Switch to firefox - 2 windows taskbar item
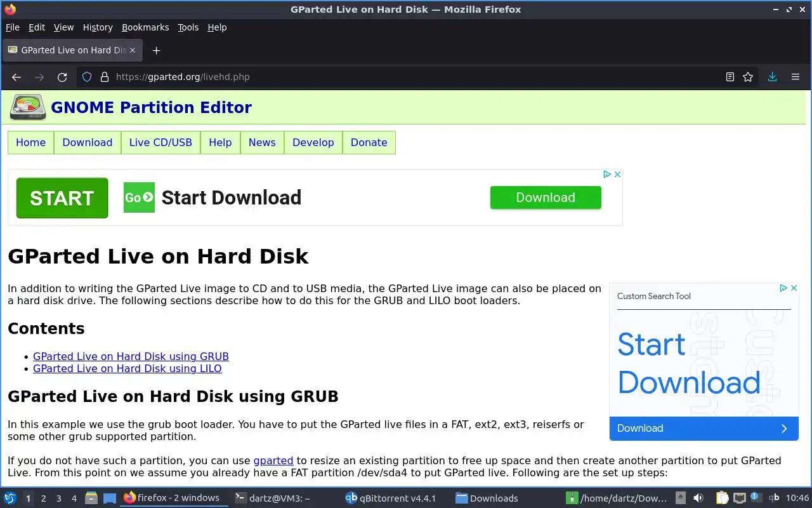 pyautogui.click(x=174, y=498)
